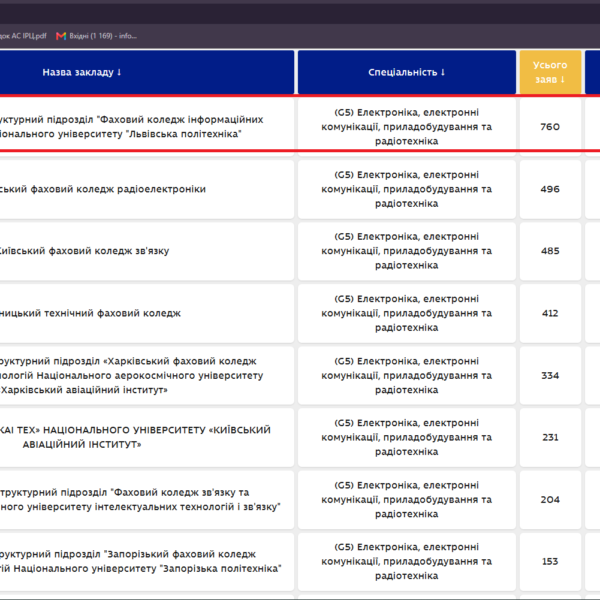Sort by Спеціальність column header
The height and width of the screenshot is (600, 600).
click(407, 72)
